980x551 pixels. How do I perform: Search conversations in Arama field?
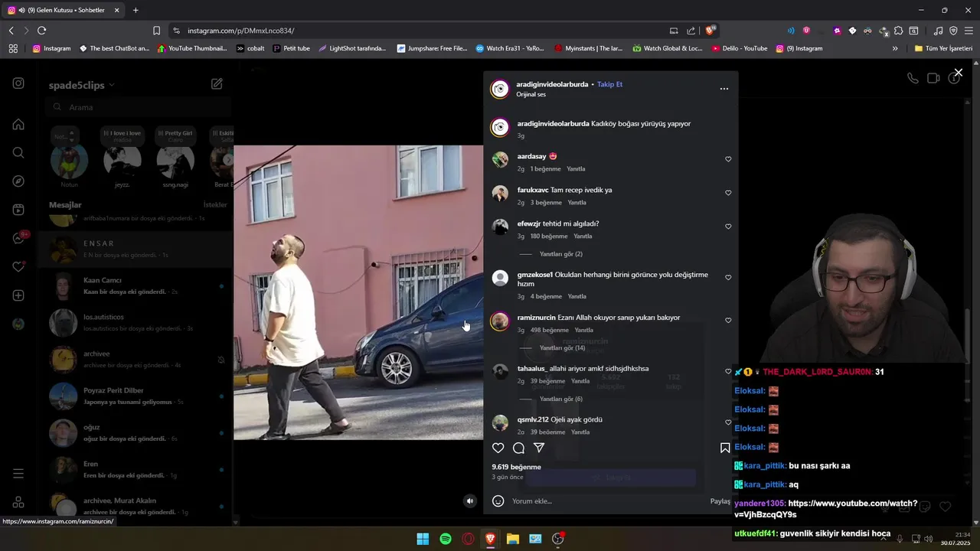138,107
